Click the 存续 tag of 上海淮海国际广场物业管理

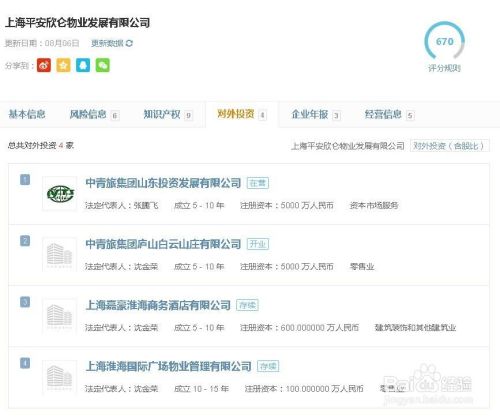click(x=268, y=367)
